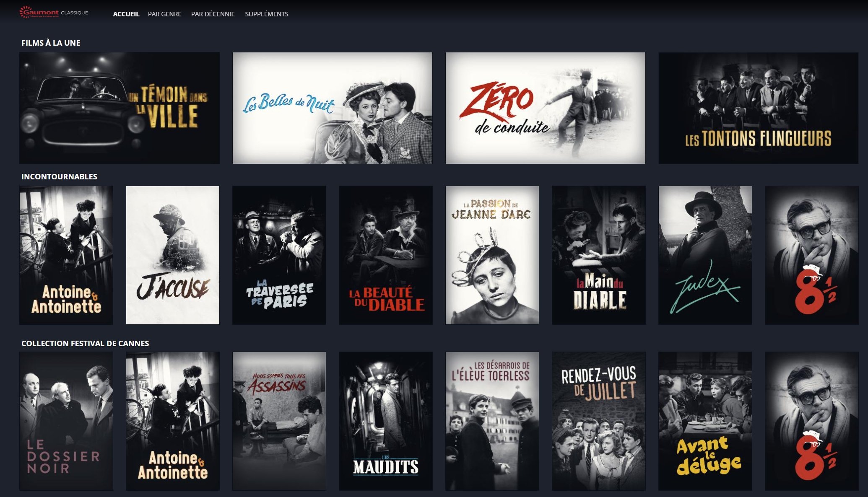Open Un Témoin dans la Ville banner

(119, 108)
